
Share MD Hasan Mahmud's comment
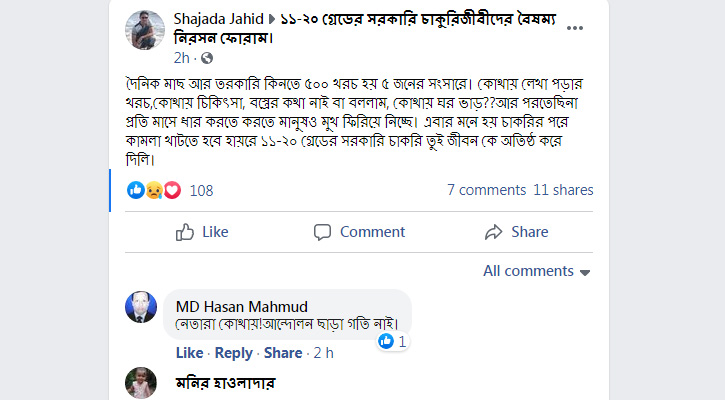pyautogui.click(x=283, y=353)
